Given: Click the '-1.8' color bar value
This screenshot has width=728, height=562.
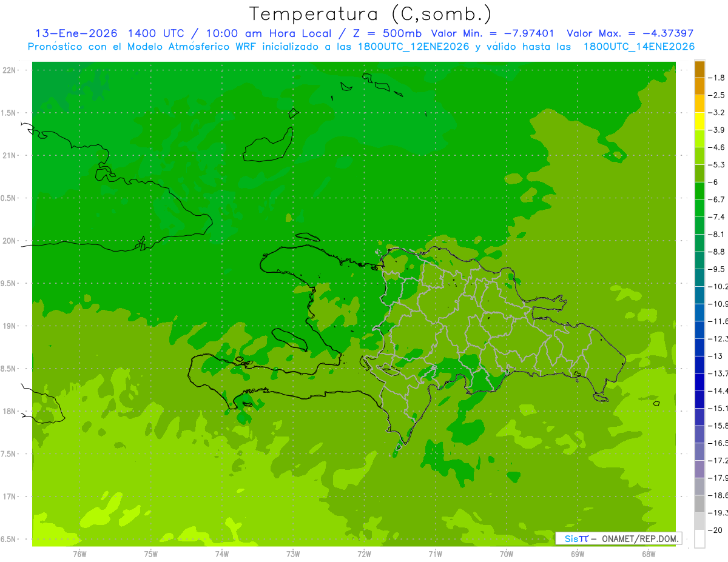Looking at the screenshot, I should [716, 78].
